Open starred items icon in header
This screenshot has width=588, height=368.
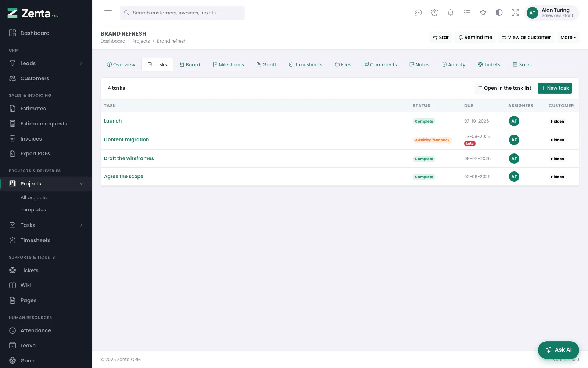pyautogui.click(x=483, y=13)
